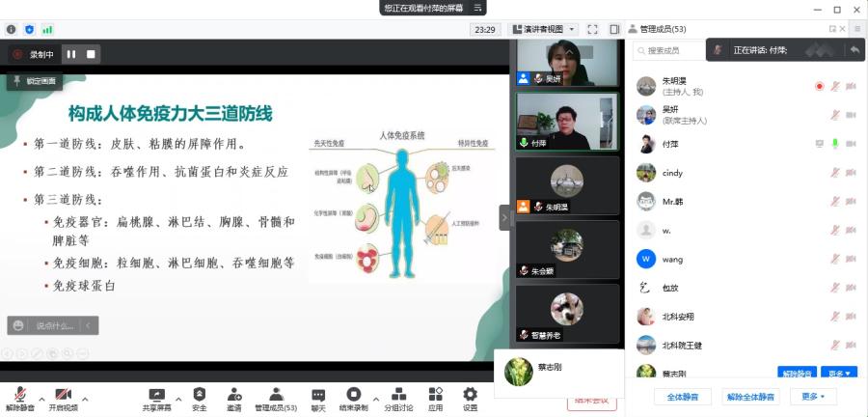This screenshot has width=868, height=417.
Task: Open the 设置 settings gear
Action: tap(470, 399)
